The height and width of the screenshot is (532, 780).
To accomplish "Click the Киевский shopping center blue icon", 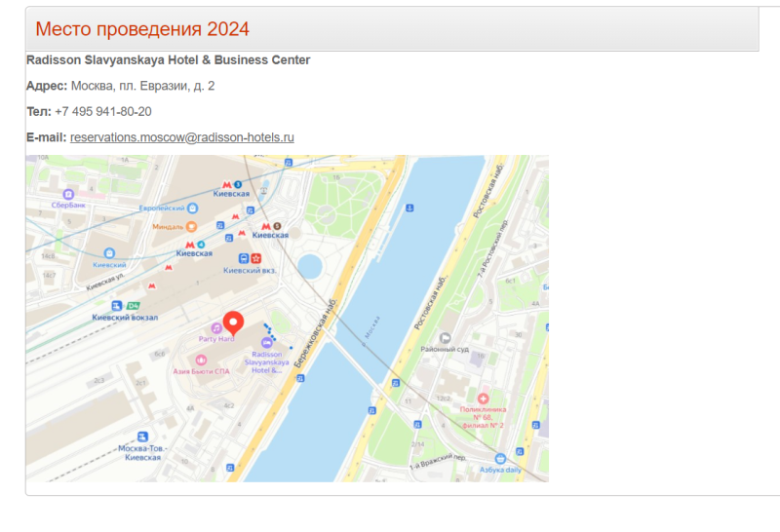I will [109, 253].
